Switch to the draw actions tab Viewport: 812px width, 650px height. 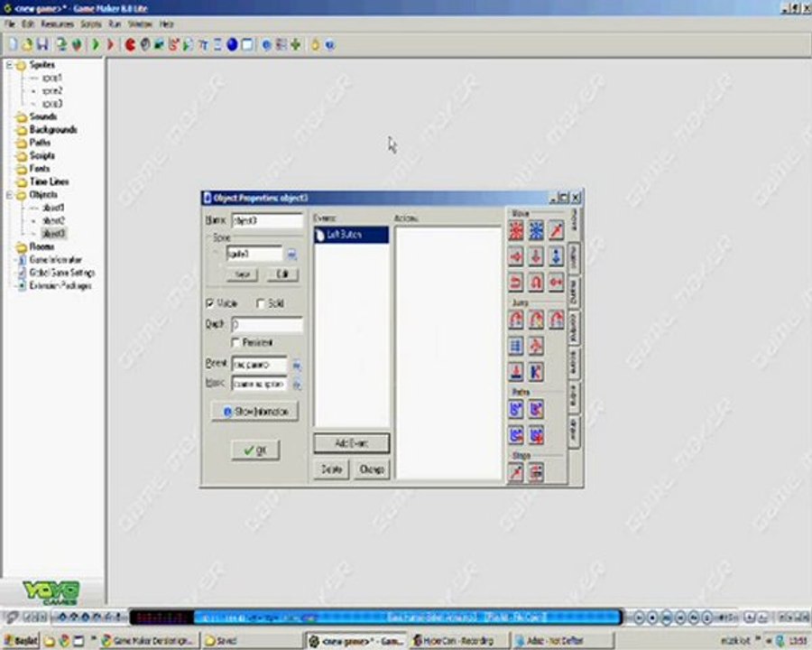click(x=574, y=432)
